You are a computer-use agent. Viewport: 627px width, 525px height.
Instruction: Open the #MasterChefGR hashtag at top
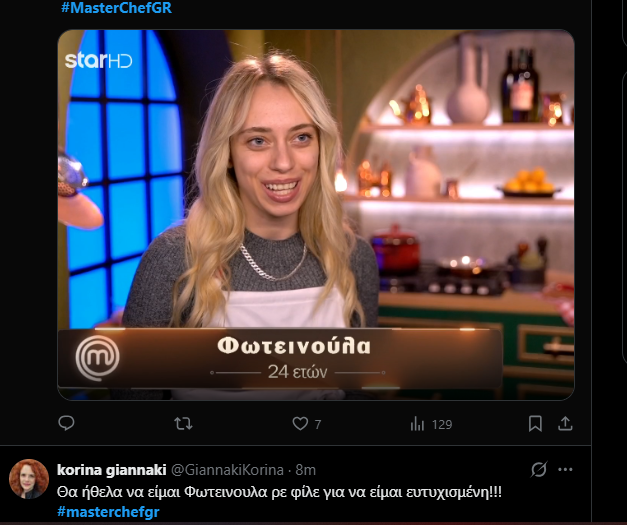point(116,8)
